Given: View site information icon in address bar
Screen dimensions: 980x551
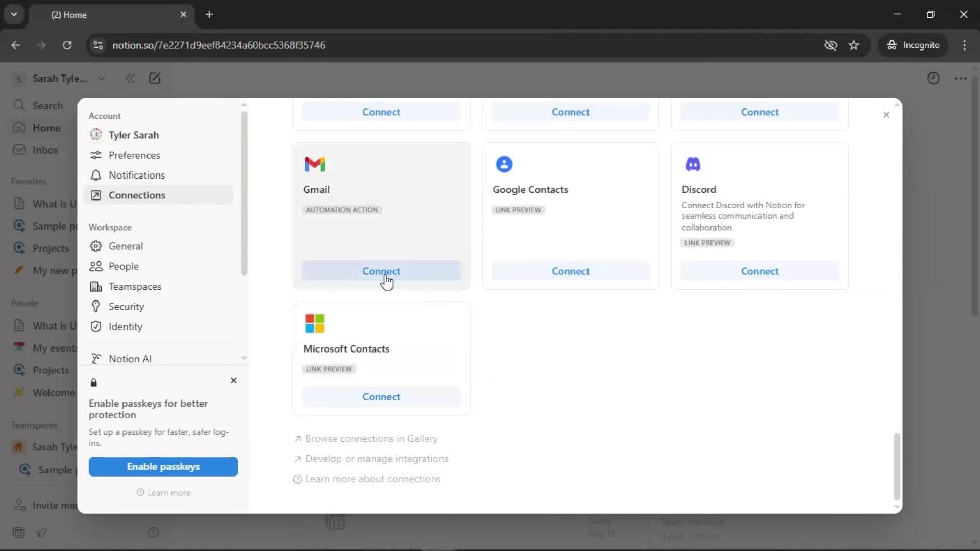Looking at the screenshot, I should 98,45.
